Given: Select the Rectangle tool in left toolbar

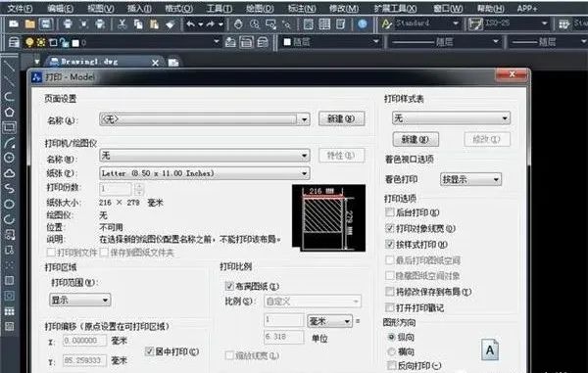Looking at the screenshot, I should coord(9,127).
